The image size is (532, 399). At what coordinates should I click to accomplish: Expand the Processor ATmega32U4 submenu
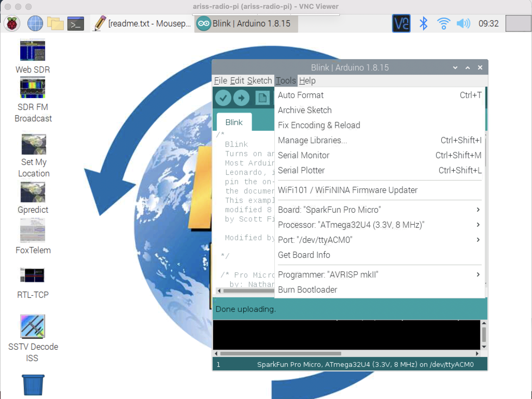pyautogui.click(x=380, y=225)
